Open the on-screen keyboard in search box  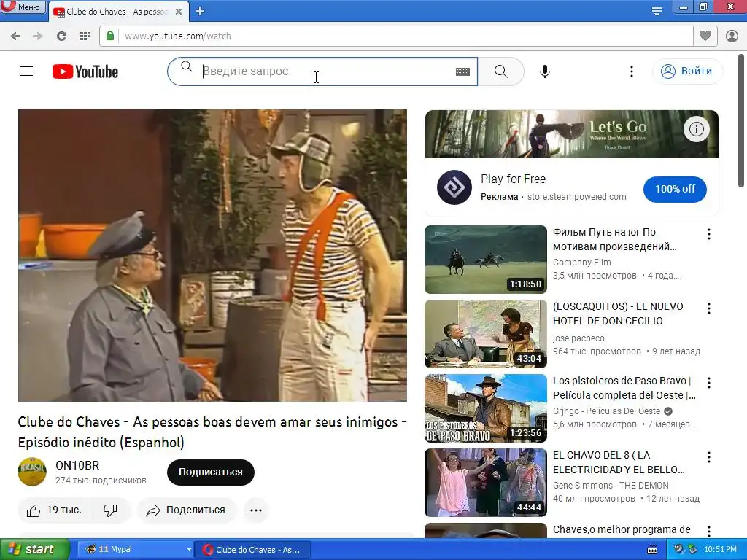(462, 71)
